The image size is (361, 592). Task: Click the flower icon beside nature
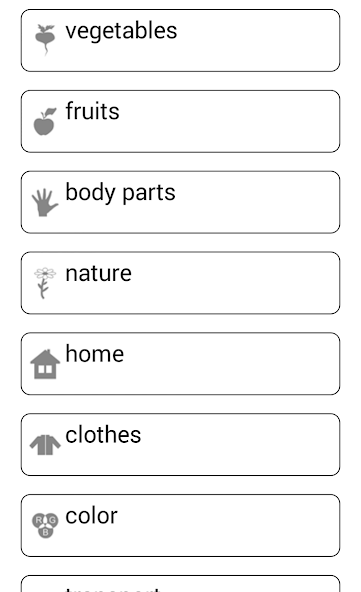click(45, 283)
